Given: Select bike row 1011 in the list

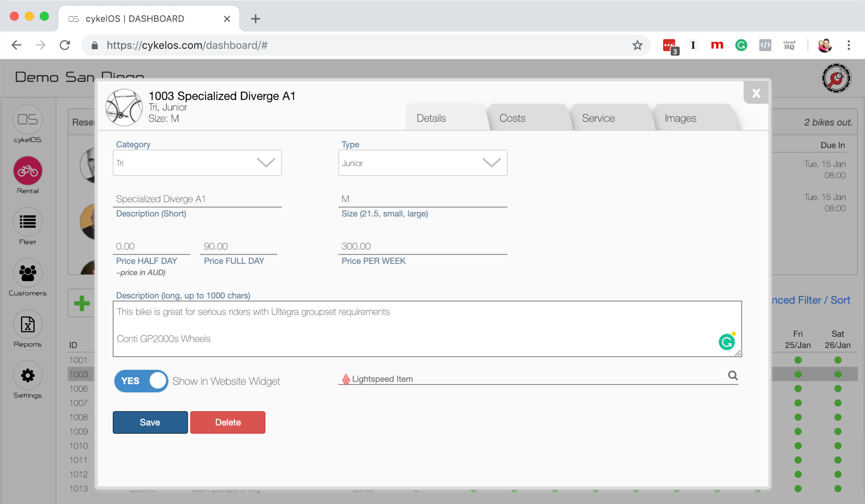Looking at the screenshot, I should coord(78,460).
